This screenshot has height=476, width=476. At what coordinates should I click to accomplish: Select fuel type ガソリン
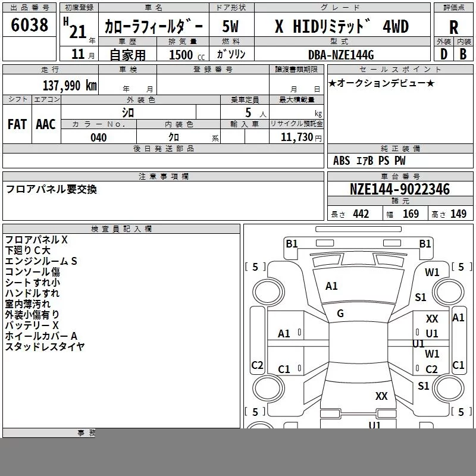tap(231, 54)
